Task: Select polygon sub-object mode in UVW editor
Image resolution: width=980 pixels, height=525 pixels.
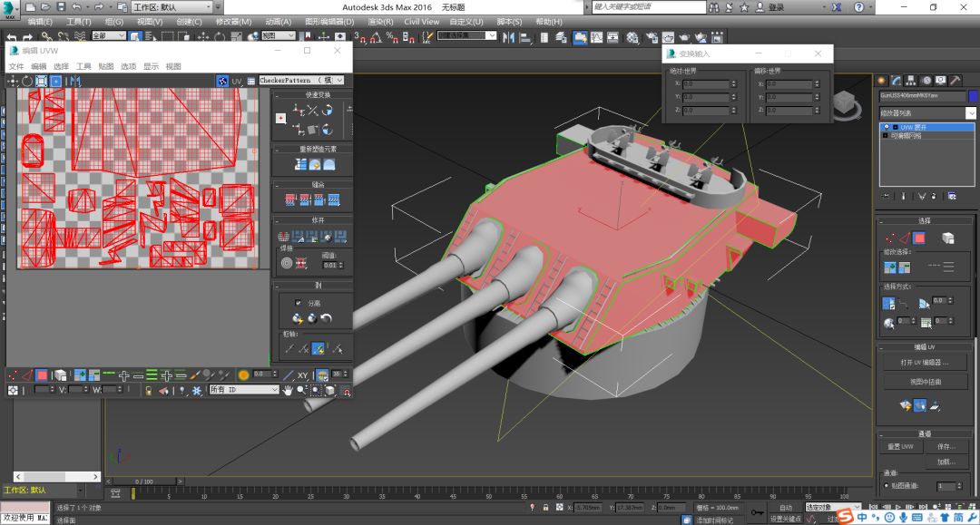Action: pos(41,374)
